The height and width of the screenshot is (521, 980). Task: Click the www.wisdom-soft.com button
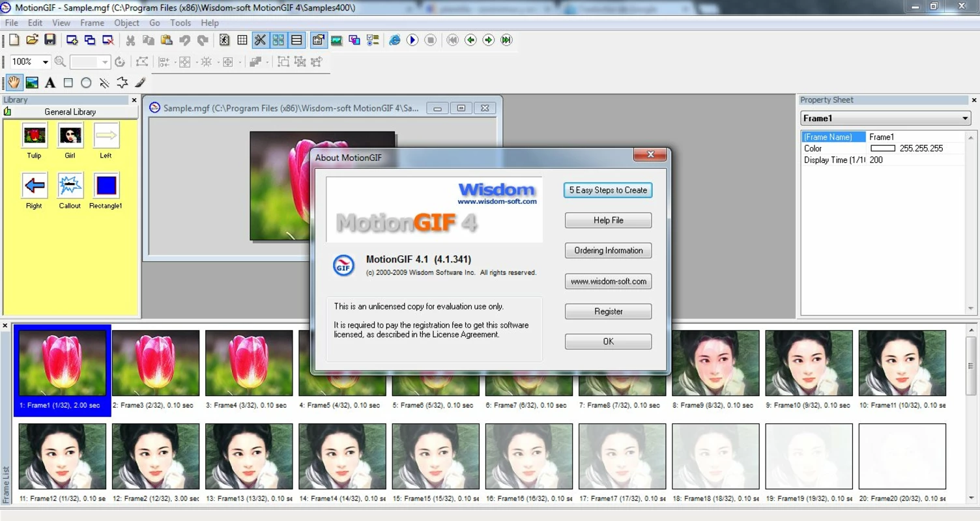pos(608,281)
